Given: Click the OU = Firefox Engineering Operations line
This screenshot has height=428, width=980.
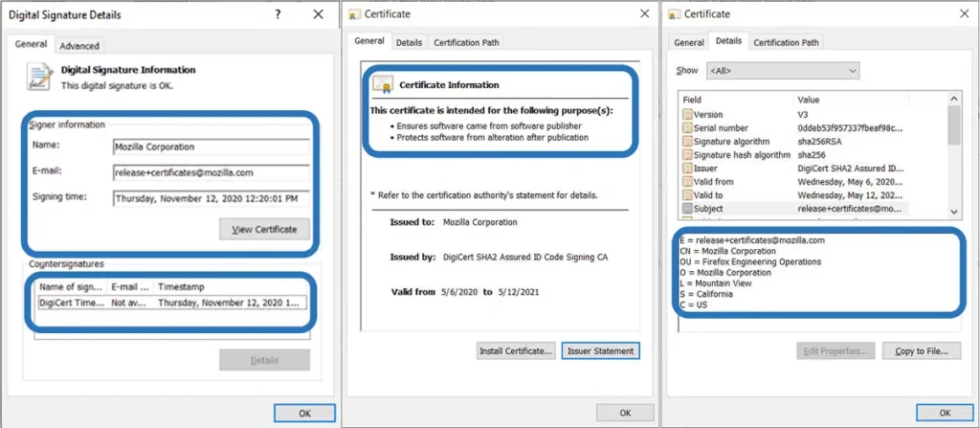Looking at the screenshot, I should 750,261.
